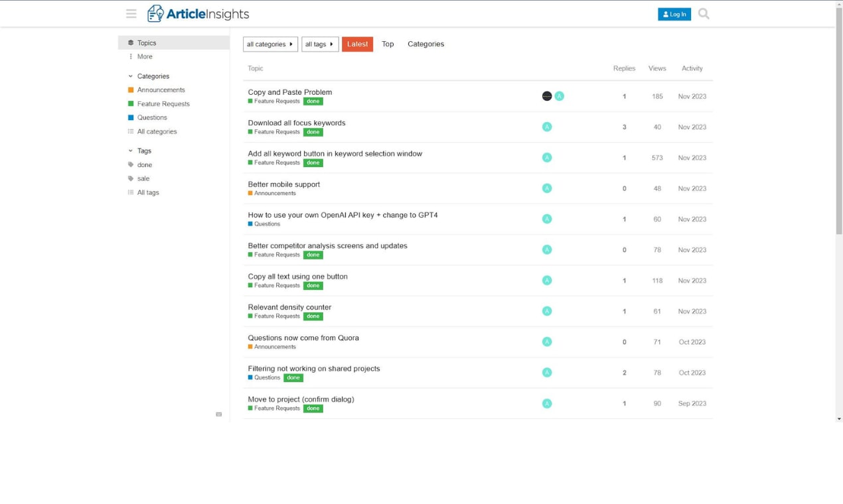Open topic Download all focus keywords

tap(297, 123)
